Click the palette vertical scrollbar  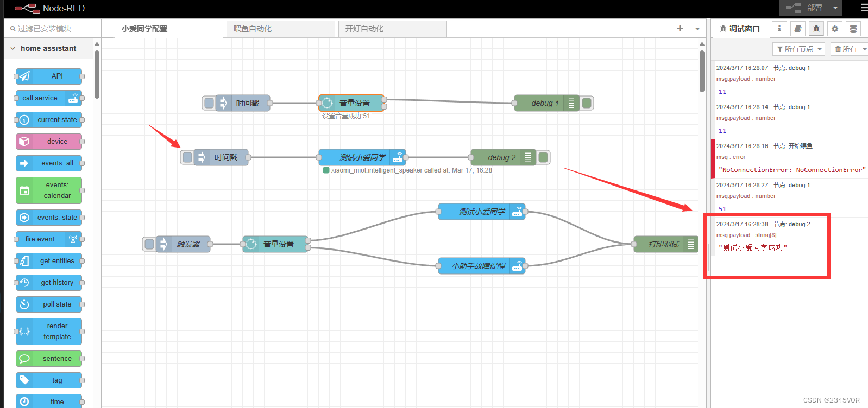[97, 75]
